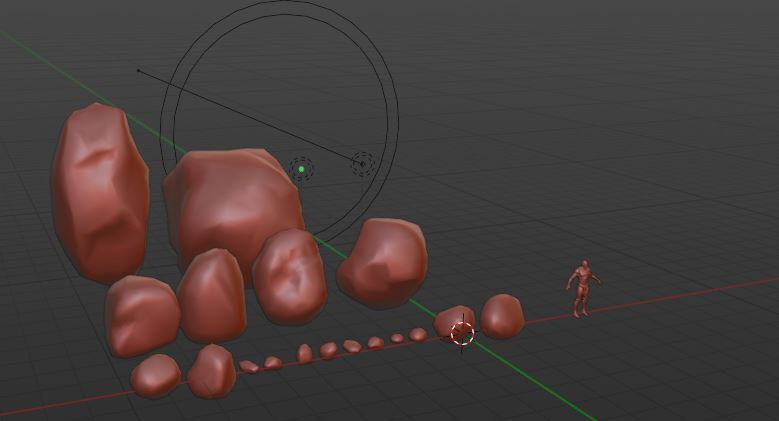779x421 pixels.
Task: Click the 3D cursor crosshair on the grid
Action: click(x=462, y=333)
